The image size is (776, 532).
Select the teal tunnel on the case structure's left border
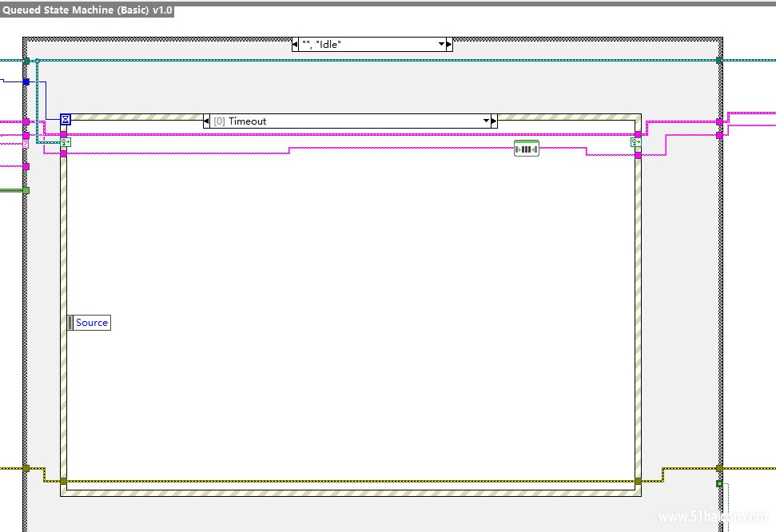[x=26, y=61]
